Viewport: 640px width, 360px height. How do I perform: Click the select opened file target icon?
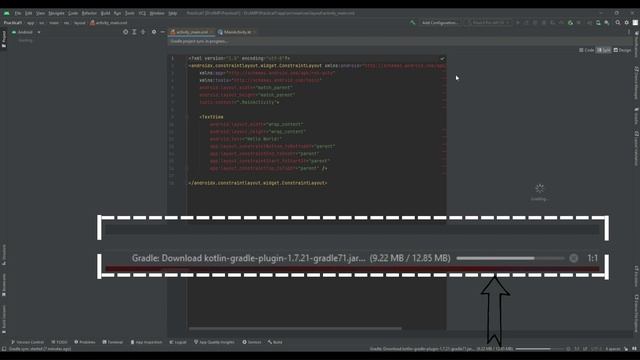point(125,32)
